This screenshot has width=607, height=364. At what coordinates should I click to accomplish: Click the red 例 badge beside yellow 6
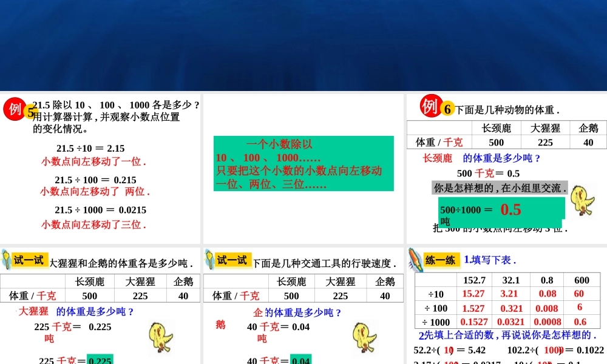[431, 106]
